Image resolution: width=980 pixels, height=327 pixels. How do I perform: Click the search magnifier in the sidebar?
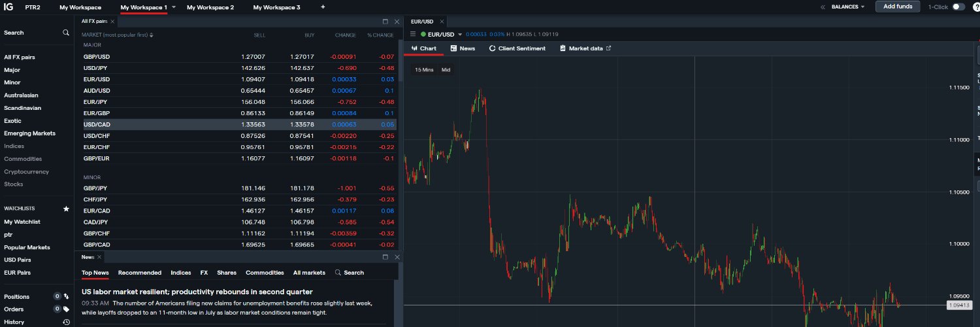click(x=66, y=32)
